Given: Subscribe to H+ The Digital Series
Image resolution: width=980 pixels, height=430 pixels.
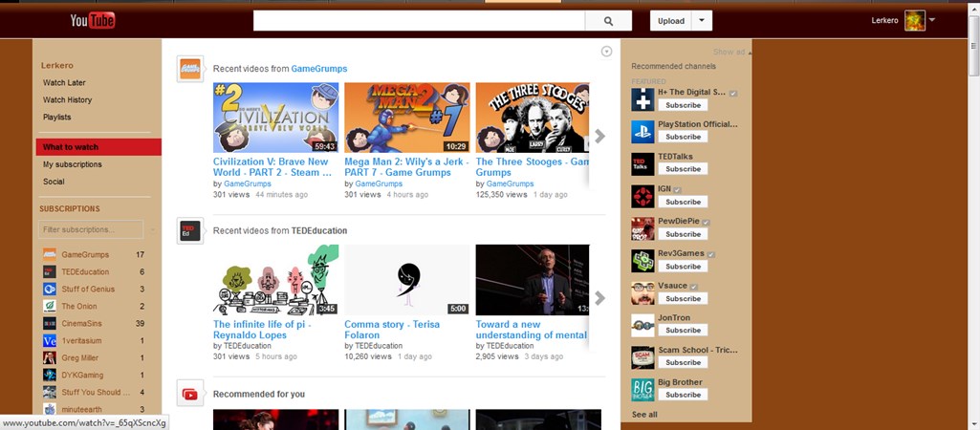Looking at the screenshot, I should tap(683, 105).
